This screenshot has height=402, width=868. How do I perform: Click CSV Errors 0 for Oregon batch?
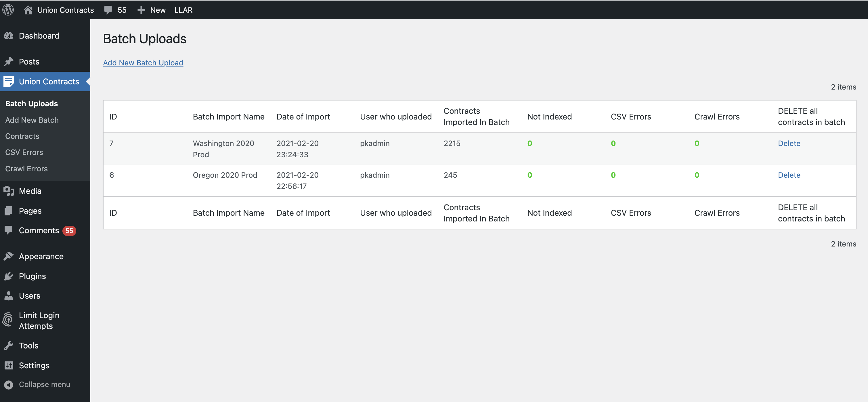613,175
